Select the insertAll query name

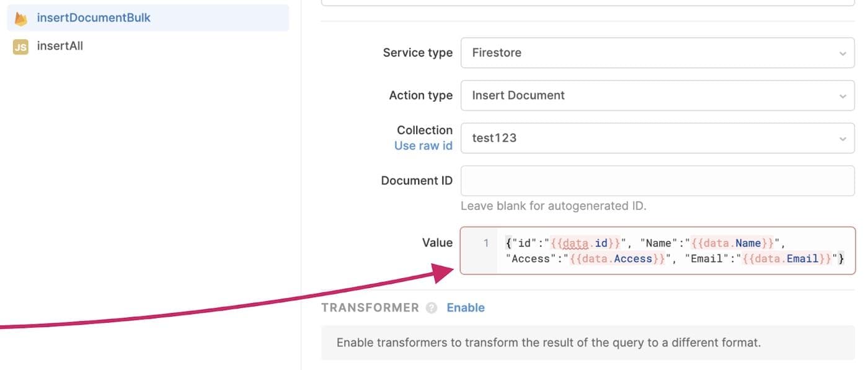click(60, 46)
